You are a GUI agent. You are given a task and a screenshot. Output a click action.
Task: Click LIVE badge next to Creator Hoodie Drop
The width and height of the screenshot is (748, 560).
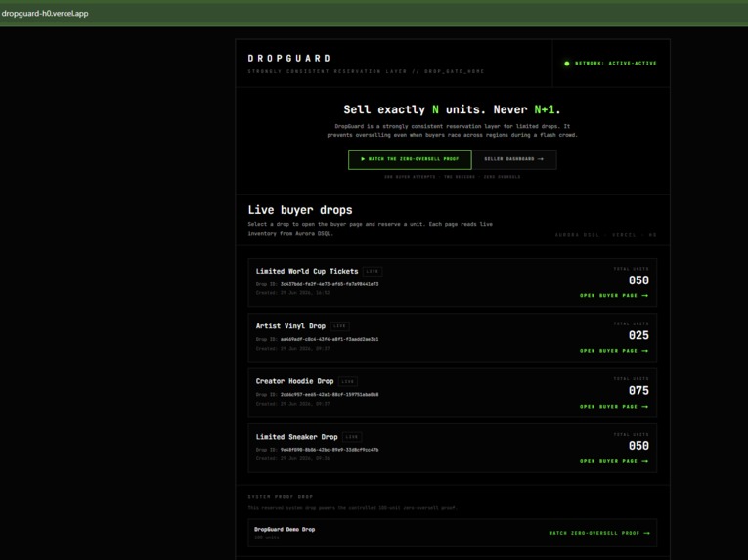[x=348, y=381]
